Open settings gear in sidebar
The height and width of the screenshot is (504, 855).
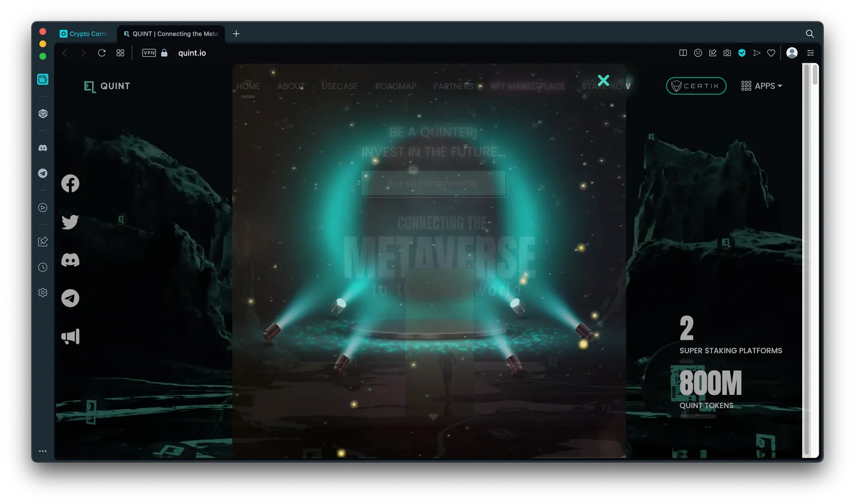click(43, 292)
